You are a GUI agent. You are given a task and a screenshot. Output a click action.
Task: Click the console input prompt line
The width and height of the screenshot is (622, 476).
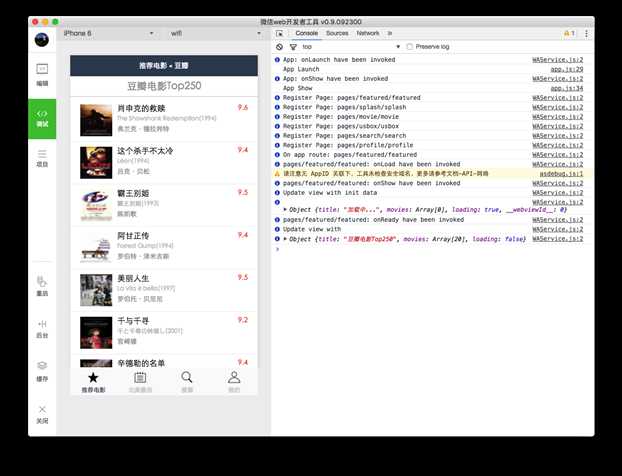[x=432, y=249]
